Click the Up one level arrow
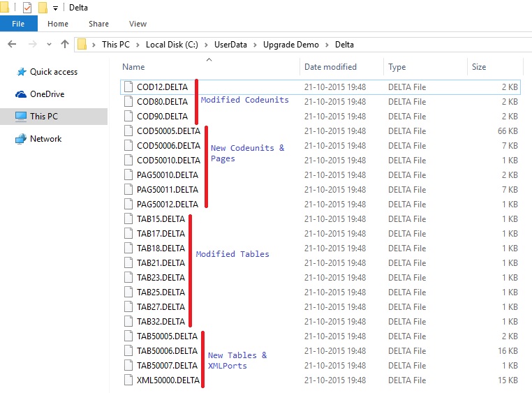Screen dimensions: 532x393 point(65,44)
